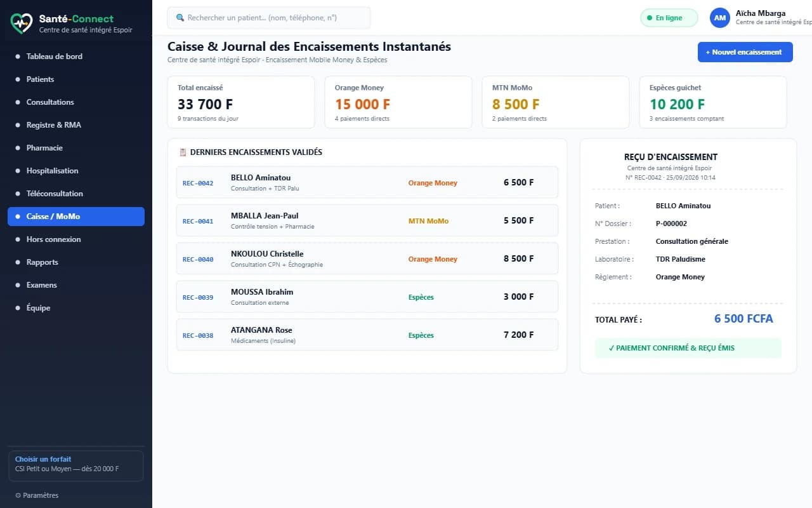Click the MTN MoMo 8 500 F card
Screen dimensions: 812x508
[556, 102]
